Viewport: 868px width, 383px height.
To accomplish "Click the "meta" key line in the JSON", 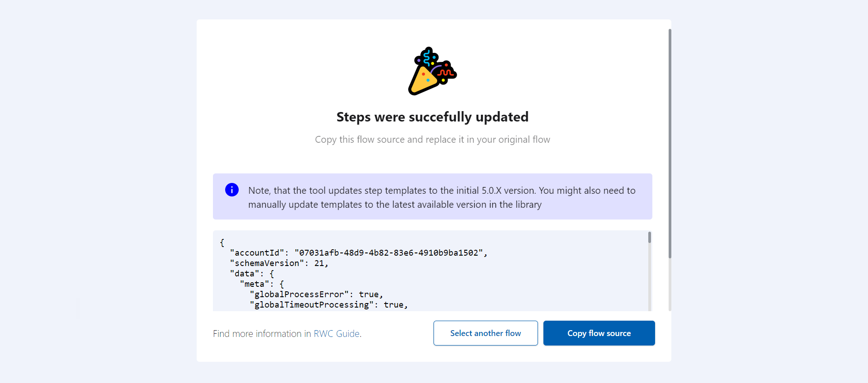I will coord(262,284).
